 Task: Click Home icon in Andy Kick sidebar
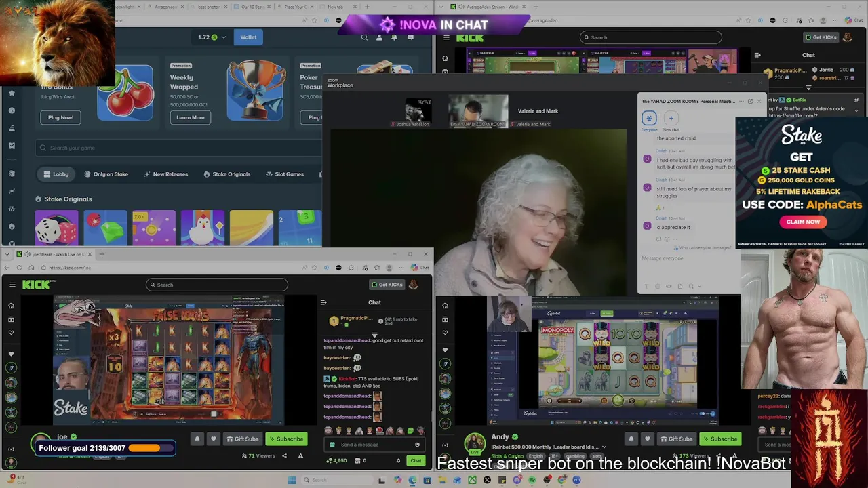445,306
